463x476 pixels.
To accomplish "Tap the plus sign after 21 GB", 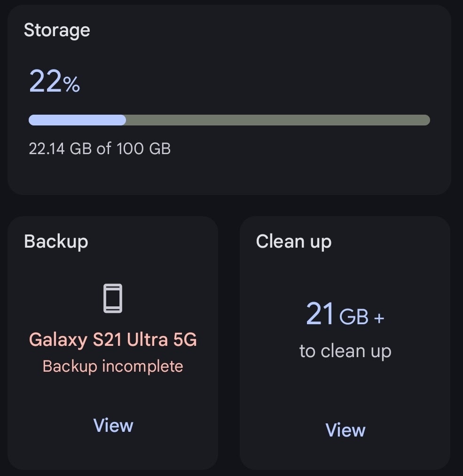I will click(x=379, y=318).
